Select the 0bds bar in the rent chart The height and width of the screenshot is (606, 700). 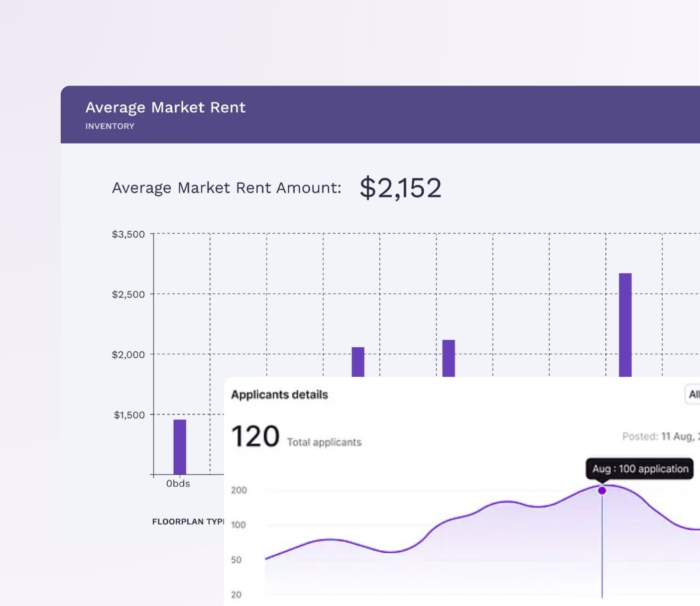(180, 447)
